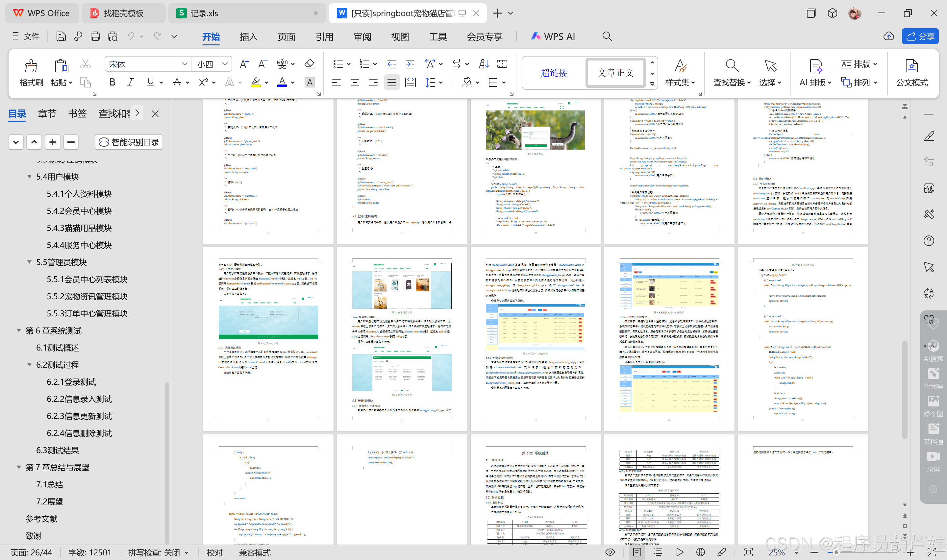The image size is (947, 560).
Task: Open the font size dropdown
Action: [225, 64]
